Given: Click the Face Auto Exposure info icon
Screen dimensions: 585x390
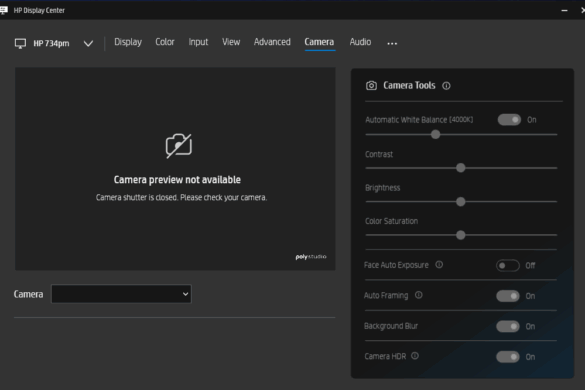Looking at the screenshot, I should pyautogui.click(x=439, y=265).
